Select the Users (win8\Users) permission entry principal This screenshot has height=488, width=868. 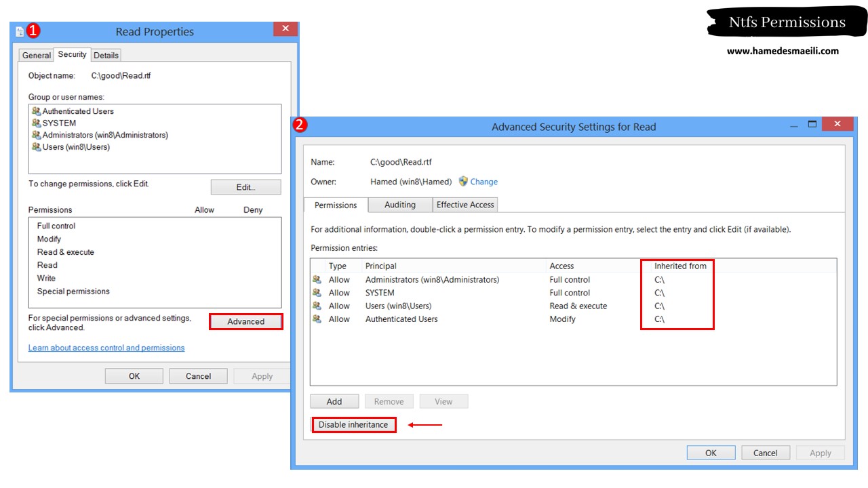tap(398, 306)
